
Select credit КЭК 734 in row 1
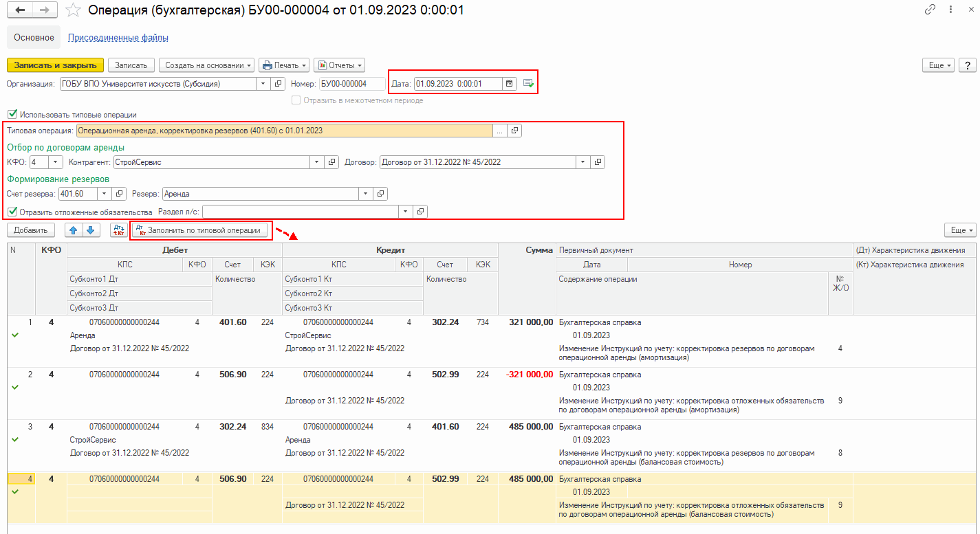click(x=482, y=322)
